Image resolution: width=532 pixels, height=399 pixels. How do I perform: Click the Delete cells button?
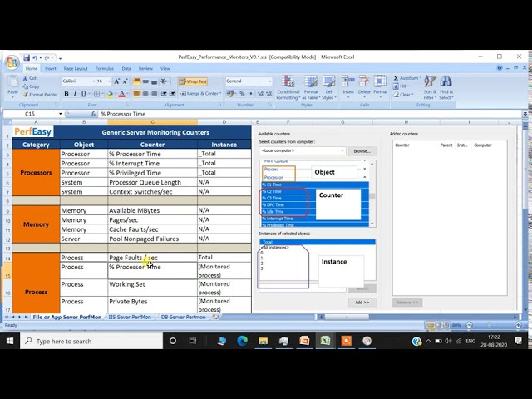click(364, 86)
